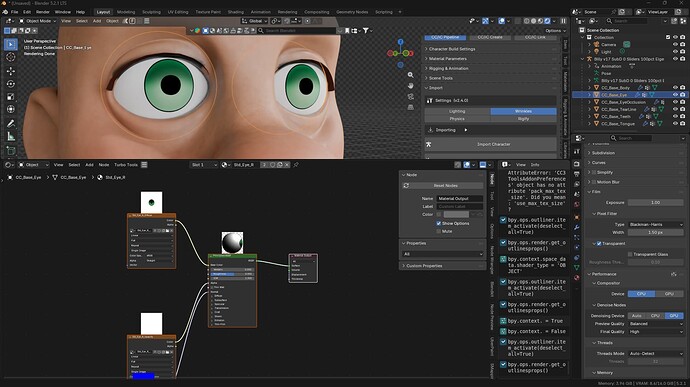The height and width of the screenshot is (387, 690).
Task: Select the Measure tool
Action: (x=11, y=137)
